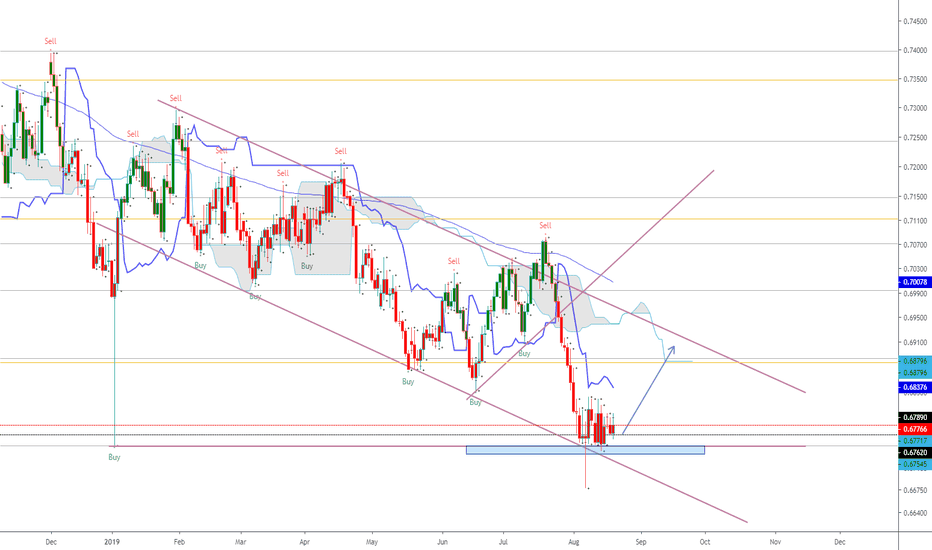This screenshot has width=932, height=550.
Task: Click the 0.69500 price axis label
Action: (x=915, y=318)
